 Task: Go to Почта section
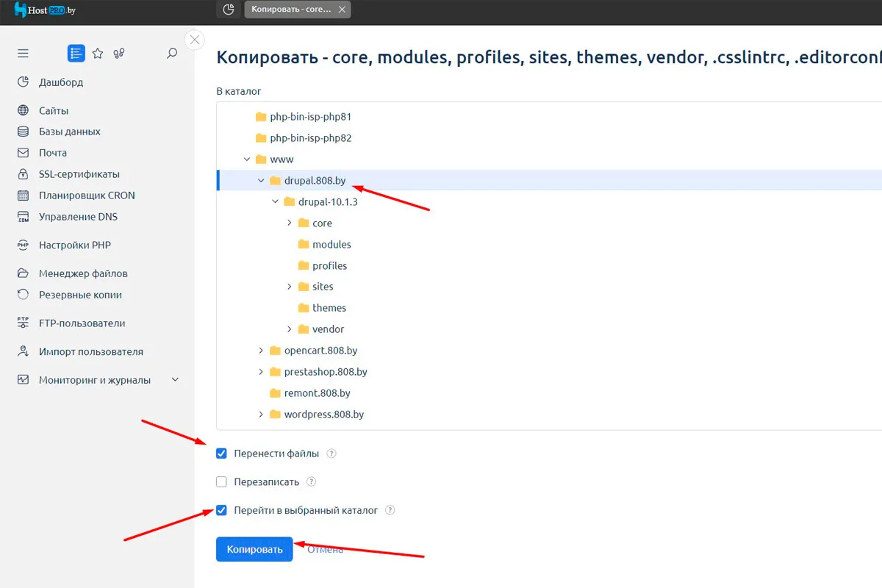[x=53, y=153]
